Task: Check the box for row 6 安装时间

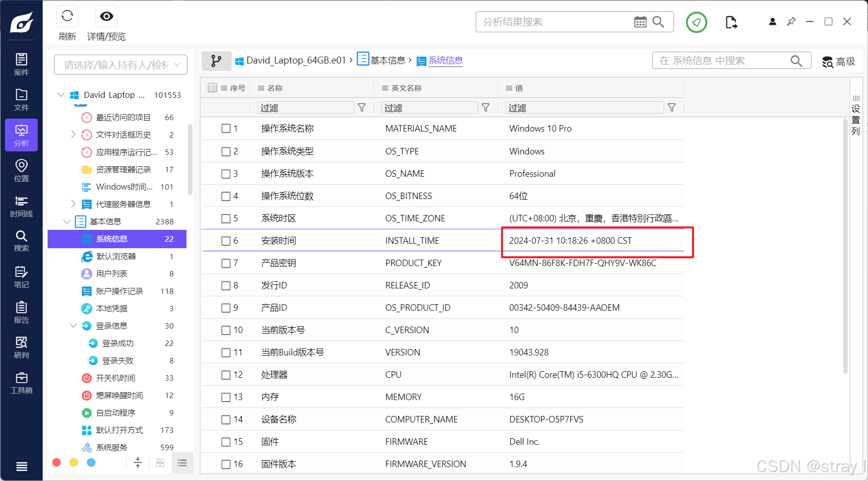Action: pyautogui.click(x=226, y=241)
